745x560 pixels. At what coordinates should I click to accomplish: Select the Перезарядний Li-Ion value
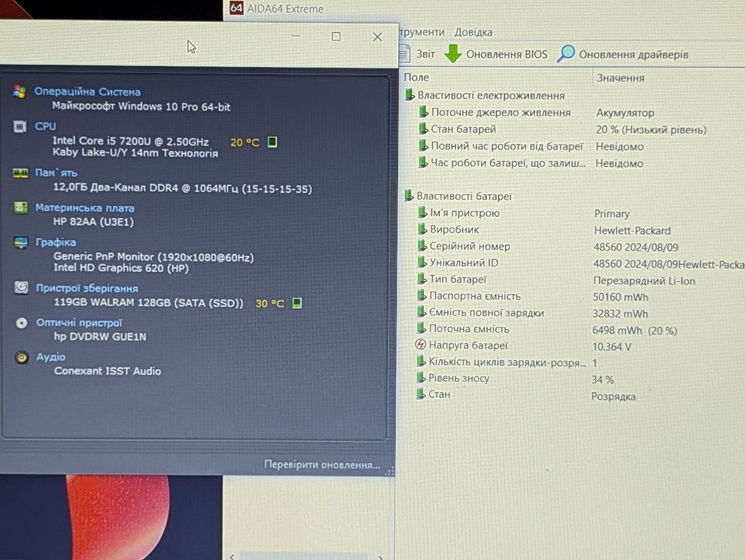tap(644, 281)
